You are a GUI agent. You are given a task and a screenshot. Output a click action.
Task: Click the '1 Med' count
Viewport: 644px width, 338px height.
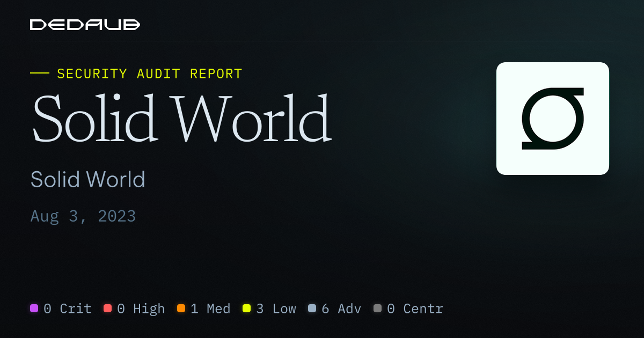tap(210, 309)
